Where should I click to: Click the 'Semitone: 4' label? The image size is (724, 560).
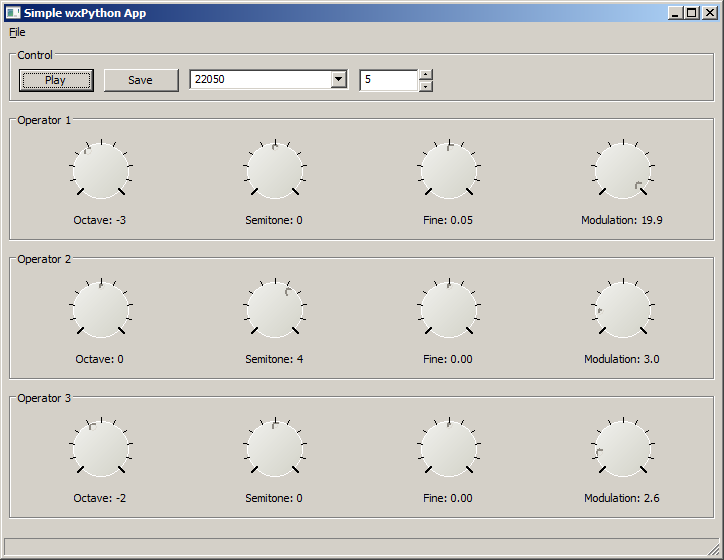coord(274,359)
